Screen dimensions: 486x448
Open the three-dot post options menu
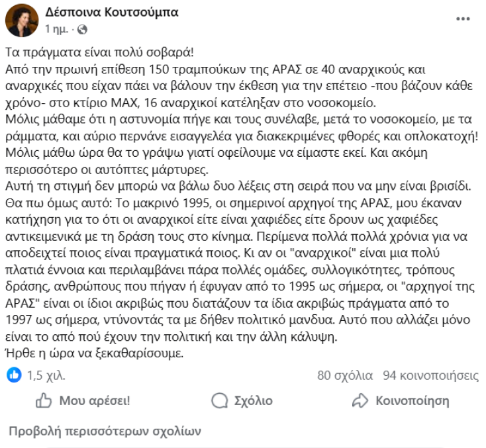tap(463, 20)
